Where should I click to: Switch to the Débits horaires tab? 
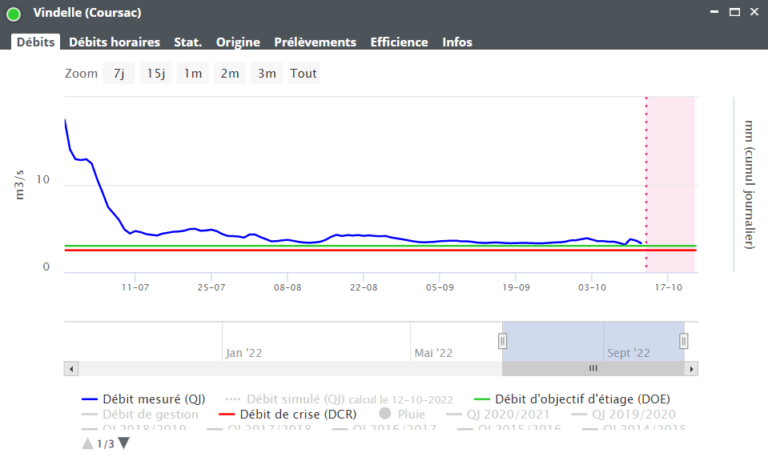[x=114, y=42]
